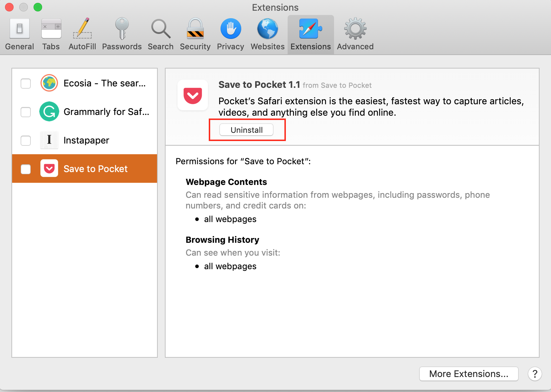
Task: Select the Ecosia extension row name
Action: click(105, 83)
